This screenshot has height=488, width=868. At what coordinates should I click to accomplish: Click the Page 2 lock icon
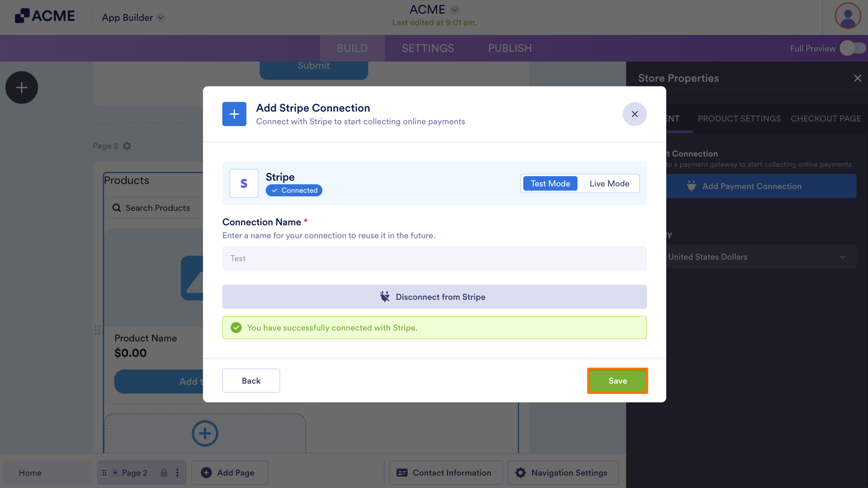164,473
